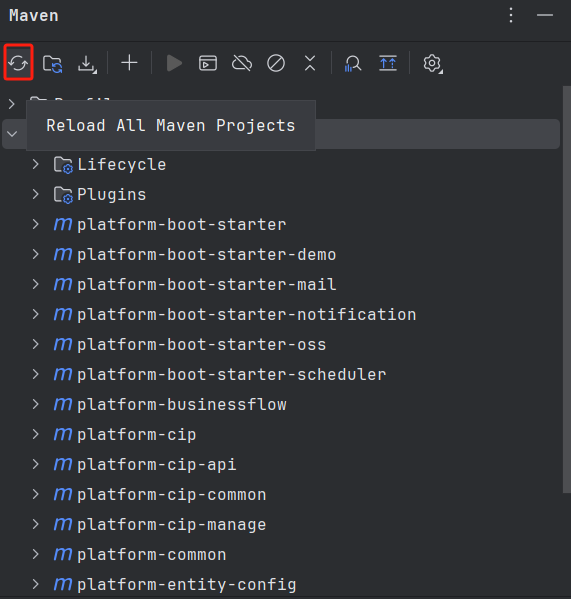
Task: Select platform-boot-starter module
Action: 181,225
